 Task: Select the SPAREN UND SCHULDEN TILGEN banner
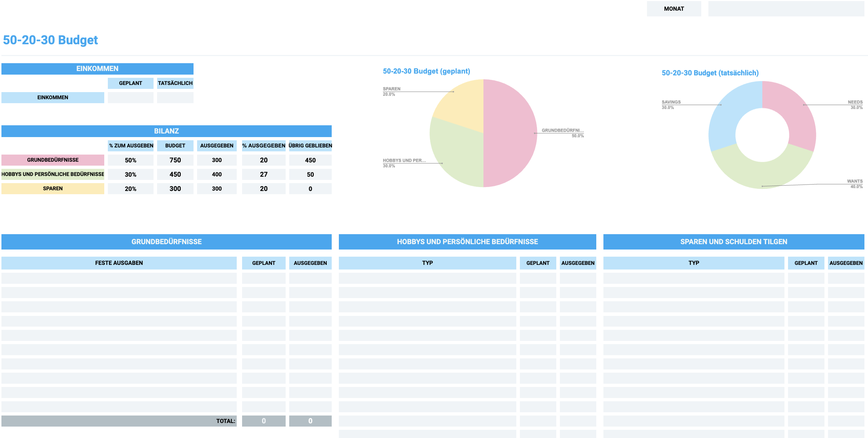pos(734,242)
